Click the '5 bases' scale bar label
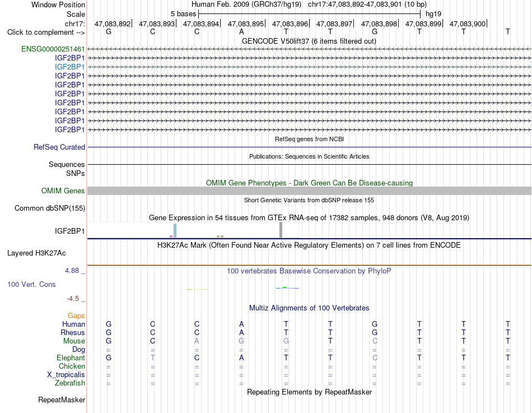The height and width of the screenshot is (413, 532). 183,14
